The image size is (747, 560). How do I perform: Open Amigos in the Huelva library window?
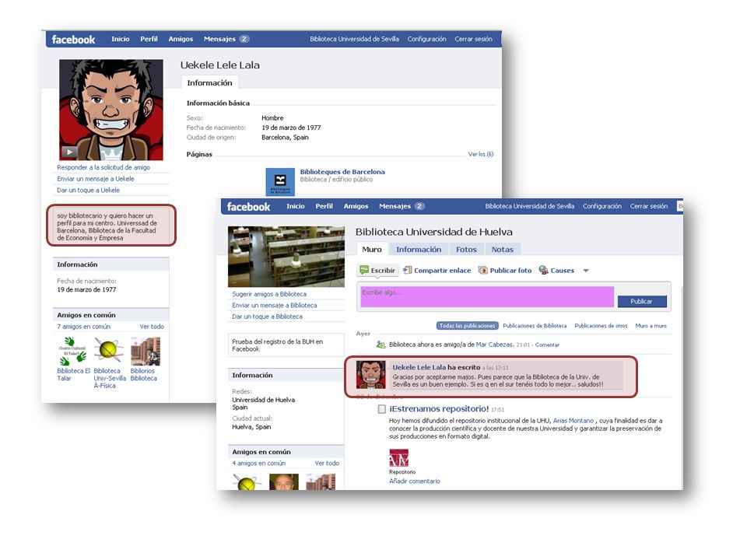click(356, 206)
